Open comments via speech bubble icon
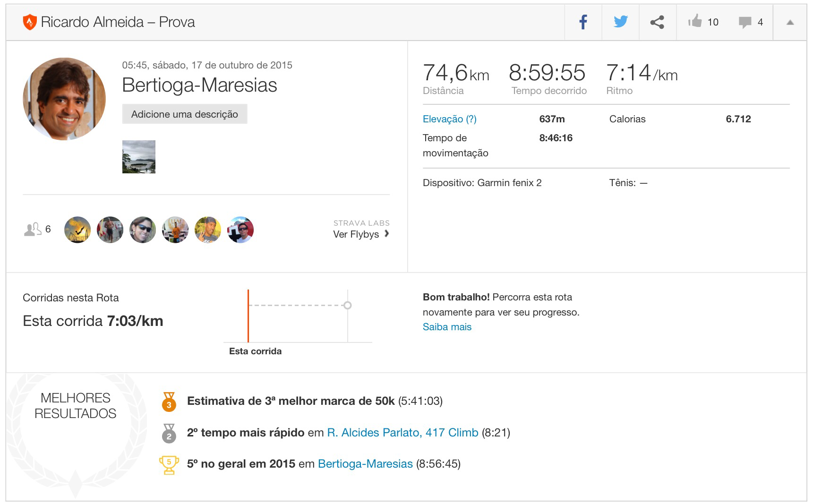 pos(745,22)
